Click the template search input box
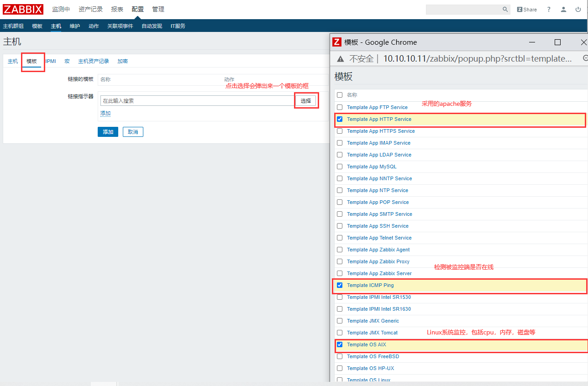 point(197,101)
